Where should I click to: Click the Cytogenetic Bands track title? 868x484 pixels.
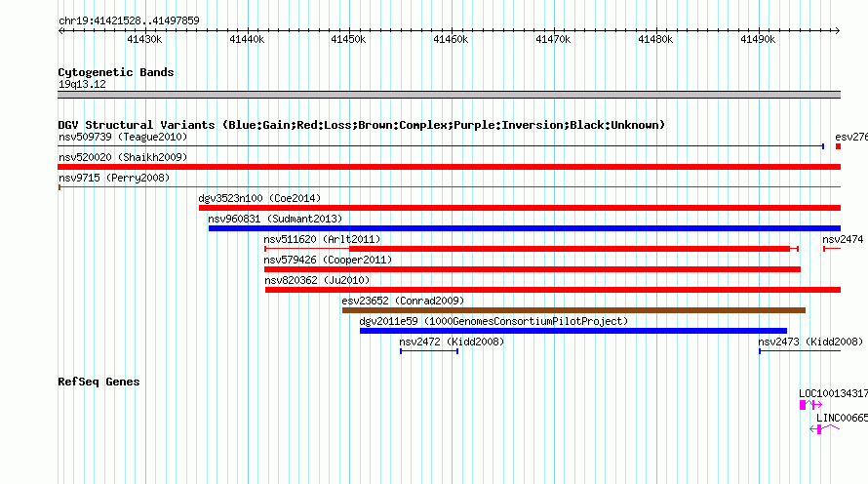(x=116, y=72)
